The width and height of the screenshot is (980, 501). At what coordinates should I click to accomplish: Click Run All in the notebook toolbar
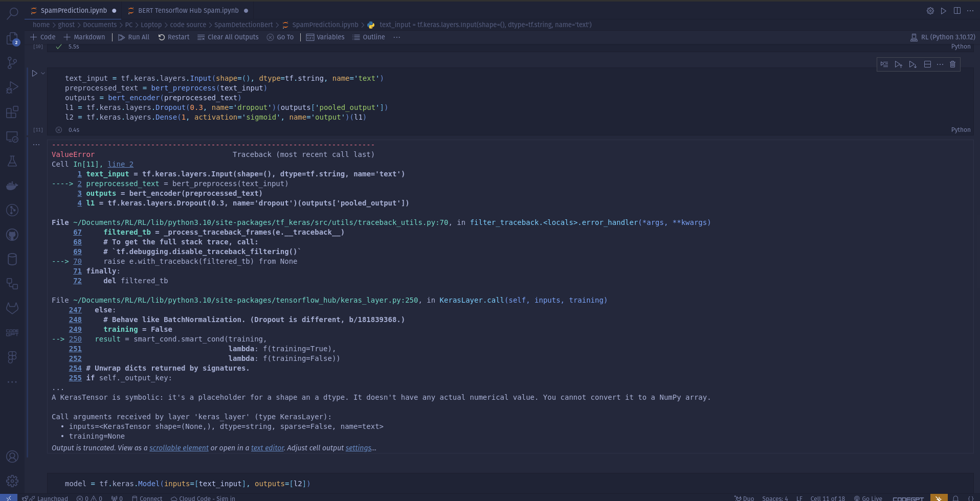coord(134,37)
